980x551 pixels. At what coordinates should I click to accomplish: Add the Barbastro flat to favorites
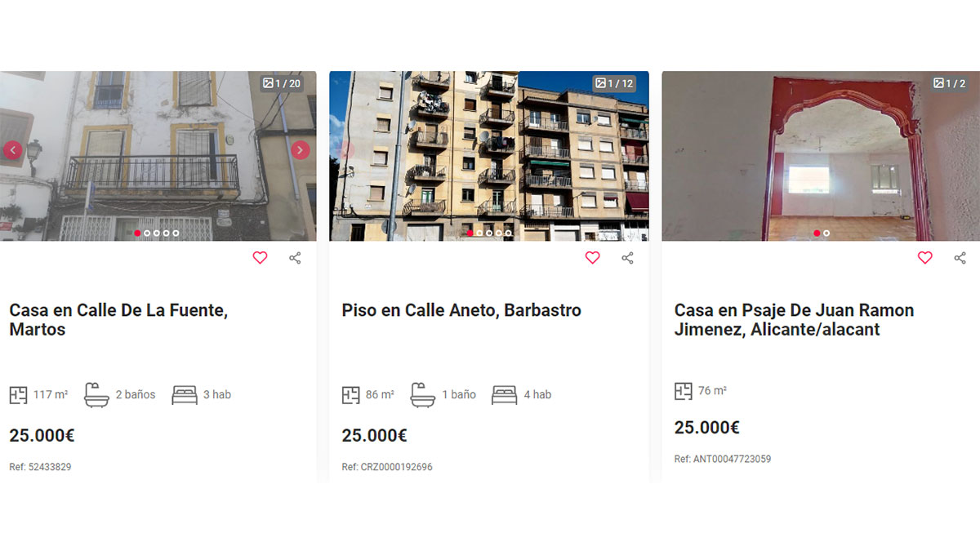tap(592, 257)
